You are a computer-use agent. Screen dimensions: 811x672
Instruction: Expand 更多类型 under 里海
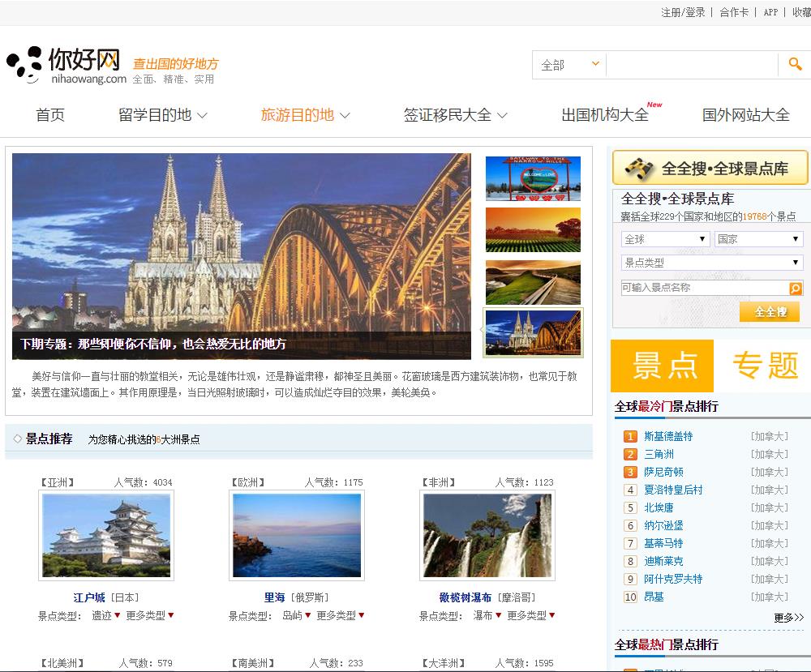[x=341, y=615]
